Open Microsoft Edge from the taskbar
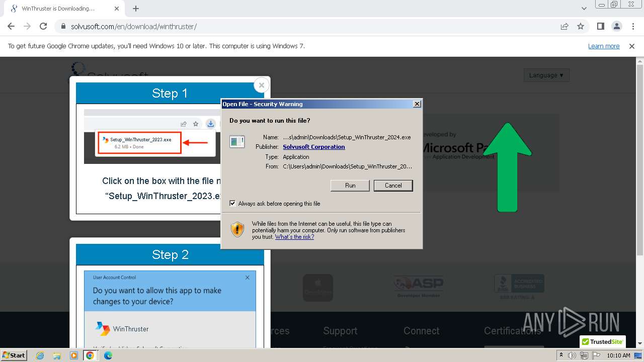The height and width of the screenshot is (362, 644). pos(108,355)
